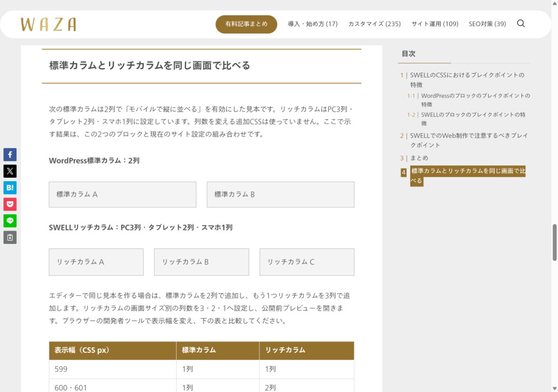This screenshot has width=558, height=392.
Task: Click the 標準カラム A box
Action: 123,194
